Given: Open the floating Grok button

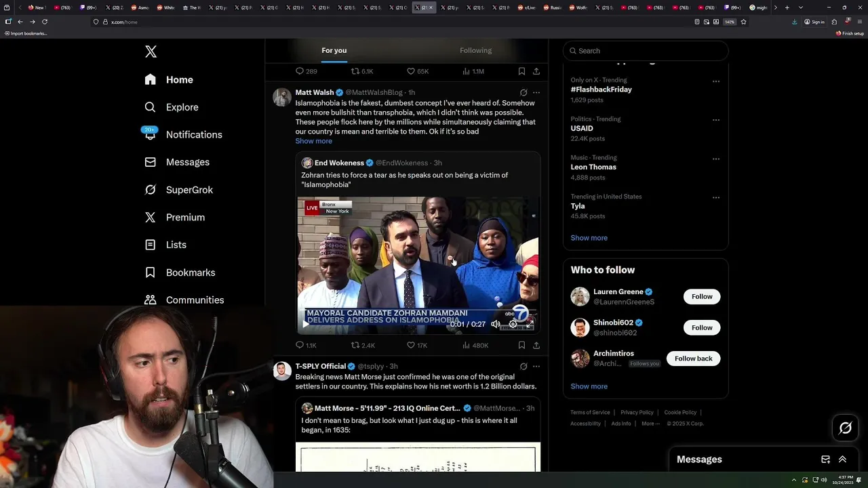Looking at the screenshot, I should pos(845,428).
